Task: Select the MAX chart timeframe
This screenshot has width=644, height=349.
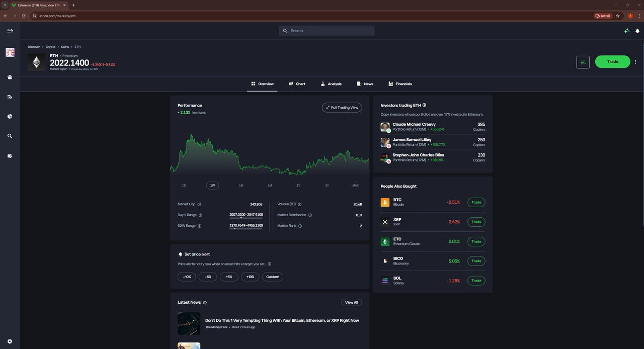Action: pyautogui.click(x=356, y=186)
